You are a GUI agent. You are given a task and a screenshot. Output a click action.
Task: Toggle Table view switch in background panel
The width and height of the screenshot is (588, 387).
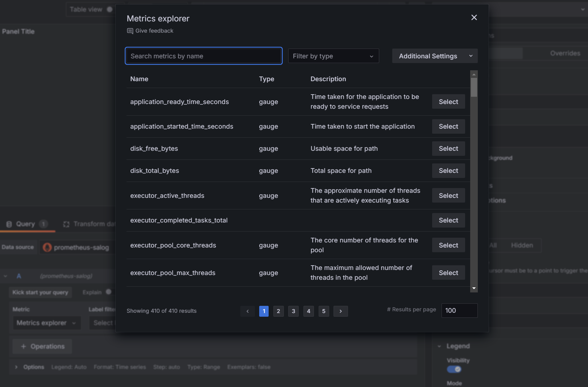coord(109,9)
